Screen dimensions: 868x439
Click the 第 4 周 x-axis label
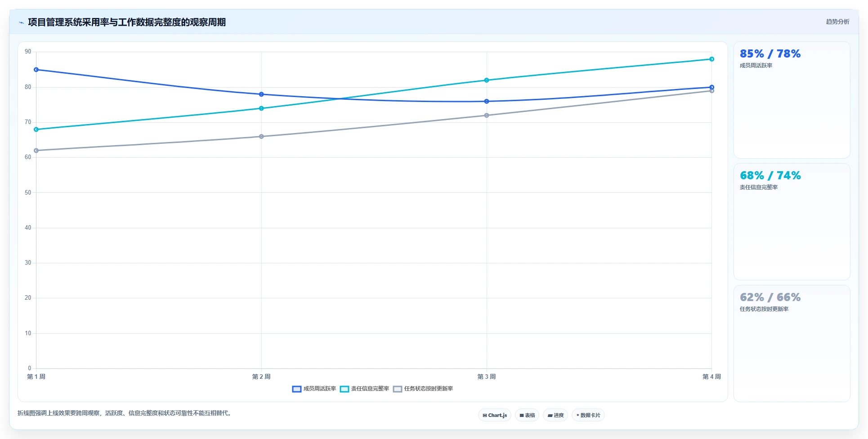tap(711, 377)
